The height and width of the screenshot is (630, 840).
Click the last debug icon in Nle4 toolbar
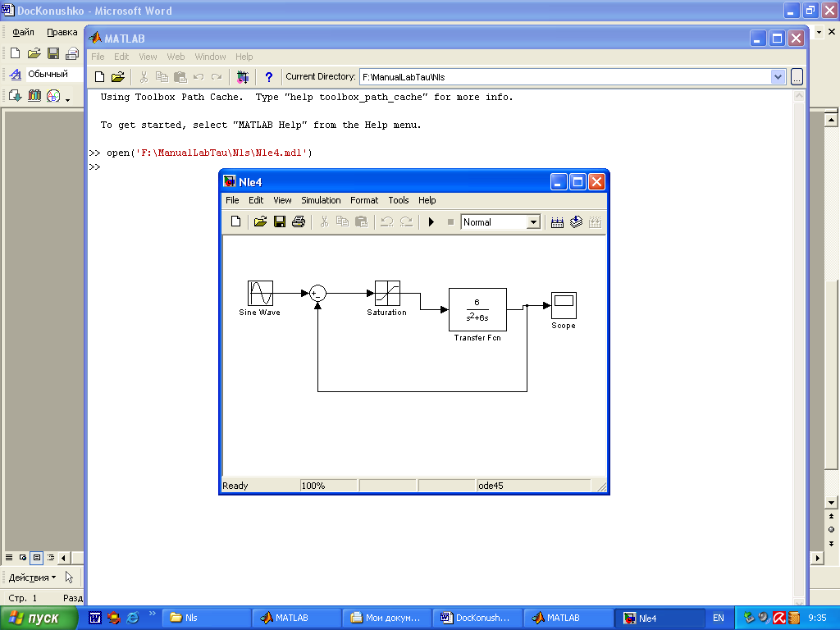click(596, 222)
